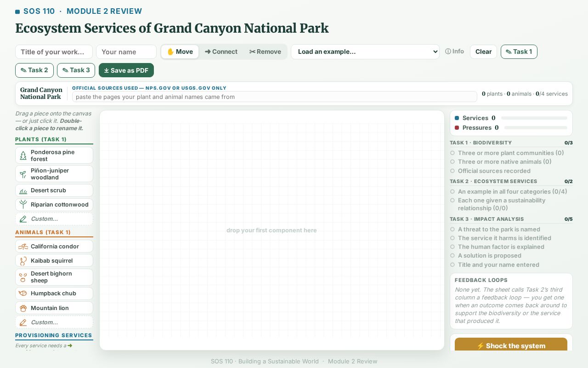Open the Load an example dropdown
Viewport: 588px width, 368px height.
pyautogui.click(x=365, y=52)
